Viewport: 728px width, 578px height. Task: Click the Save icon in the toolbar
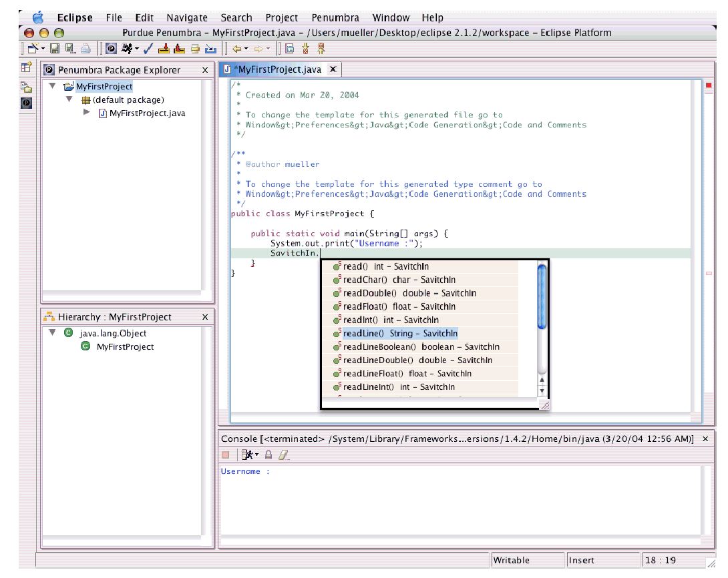pyautogui.click(x=55, y=48)
